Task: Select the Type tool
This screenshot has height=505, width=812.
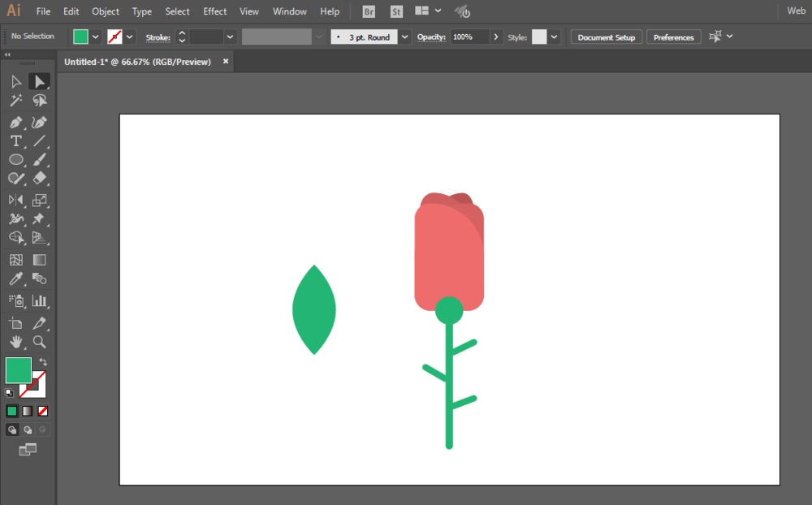Action: [15, 141]
